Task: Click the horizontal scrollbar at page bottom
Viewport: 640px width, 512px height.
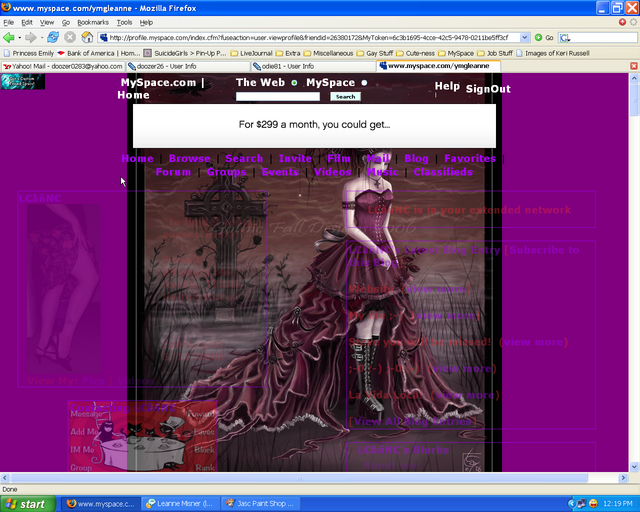Action: [300, 477]
